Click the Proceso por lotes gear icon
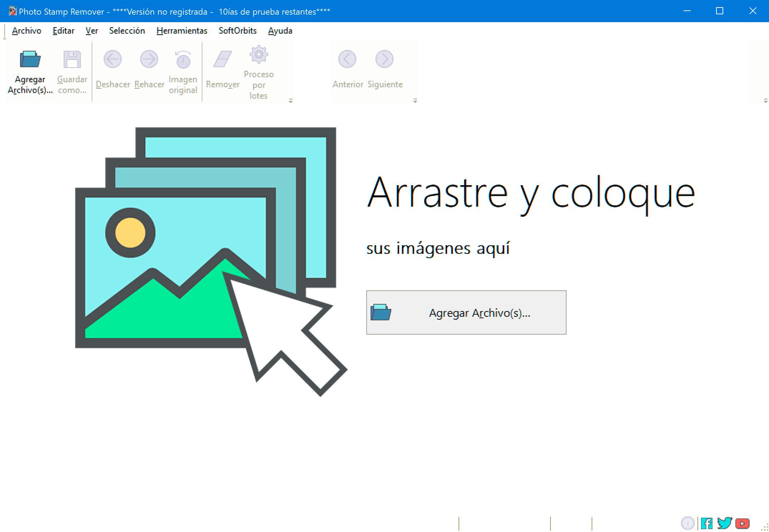This screenshot has width=769, height=532. pyautogui.click(x=259, y=54)
